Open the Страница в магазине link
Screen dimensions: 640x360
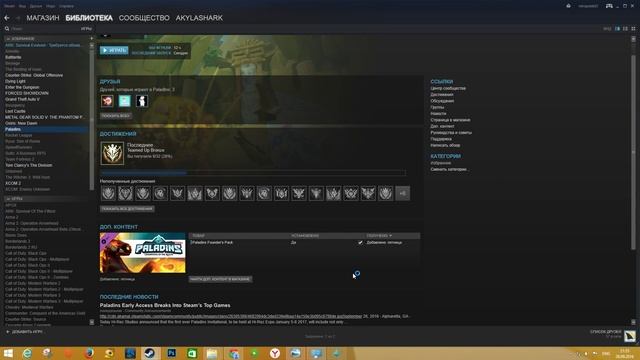[x=450, y=120]
